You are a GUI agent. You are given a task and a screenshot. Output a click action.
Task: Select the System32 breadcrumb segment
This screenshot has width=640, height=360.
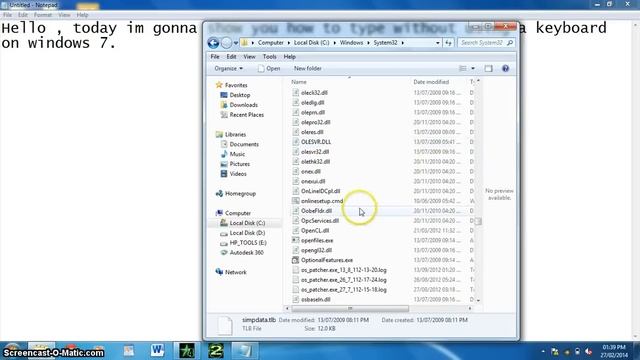click(385, 42)
